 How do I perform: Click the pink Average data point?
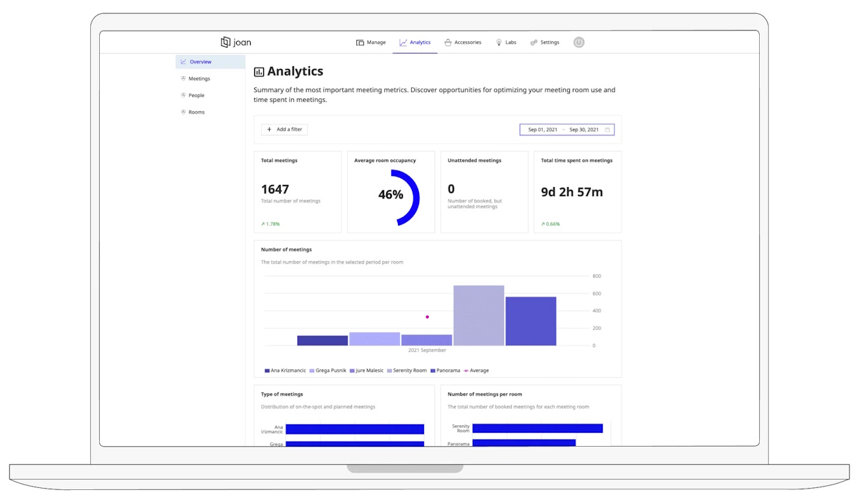(x=427, y=317)
